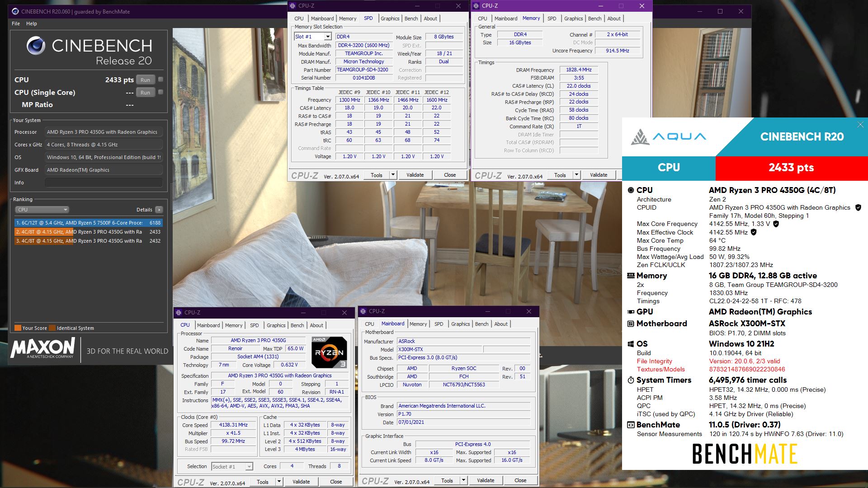Click verified shield next to Max Core Frequency
Screen dimensions: 868x488
(x=776, y=224)
